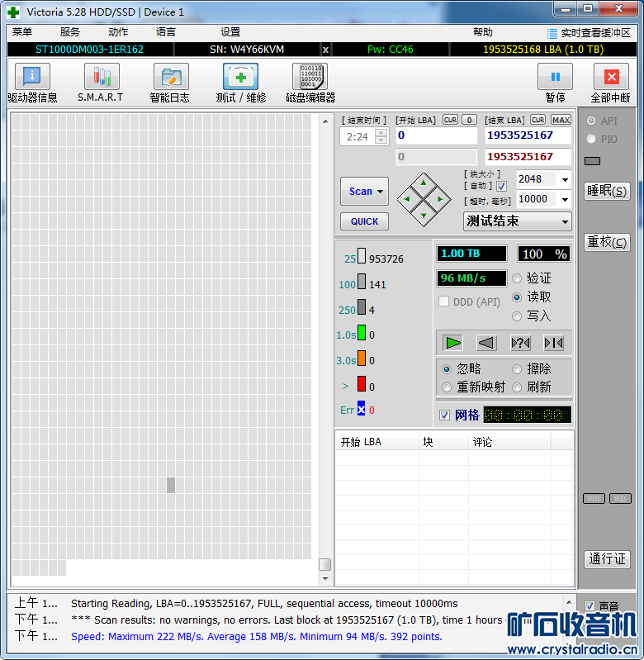Select the PIO access mode radio
The image size is (644, 660).
tap(591, 139)
